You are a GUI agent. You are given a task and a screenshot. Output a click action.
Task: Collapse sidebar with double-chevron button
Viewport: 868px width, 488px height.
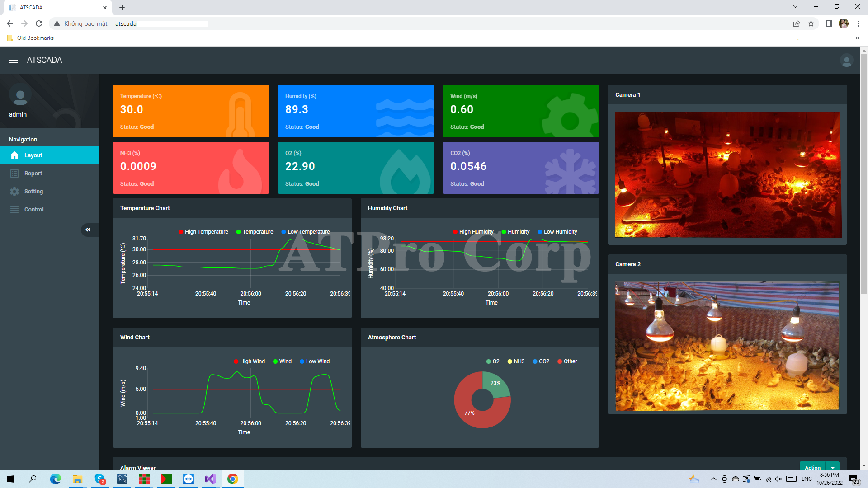coord(88,230)
